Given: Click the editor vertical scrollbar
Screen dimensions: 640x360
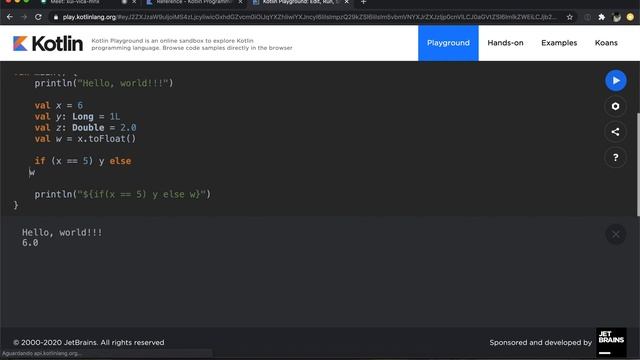Looking at the screenshot, I should [x=638, y=163].
